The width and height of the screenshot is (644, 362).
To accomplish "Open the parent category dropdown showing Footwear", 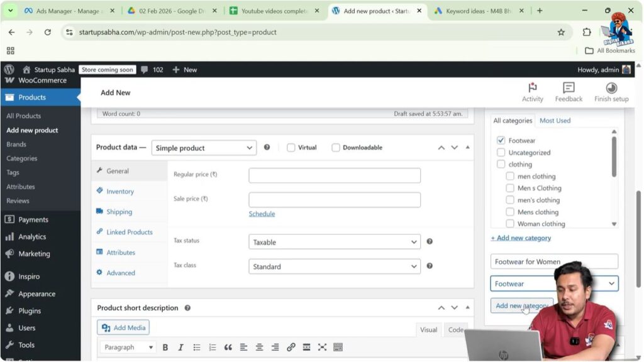I will click(553, 283).
